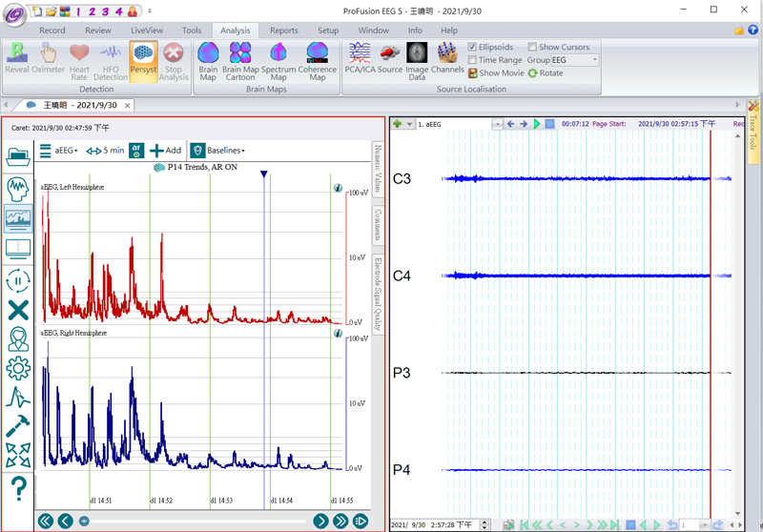Click the settings gear in left sidebar
Viewport: 763px width, 532px height.
[x=18, y=368]
